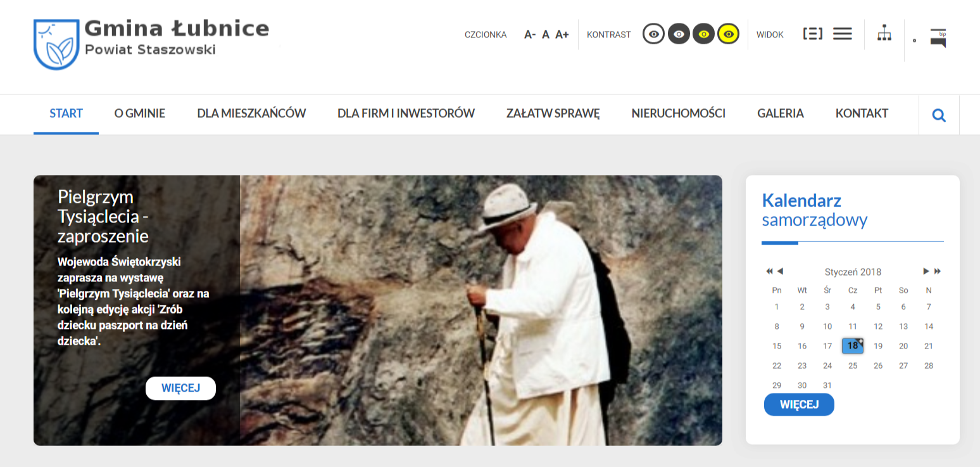Enable yellow-background contrast eye toggle
The width and height of the screenshot is (980, 467).
click(729, 34)
